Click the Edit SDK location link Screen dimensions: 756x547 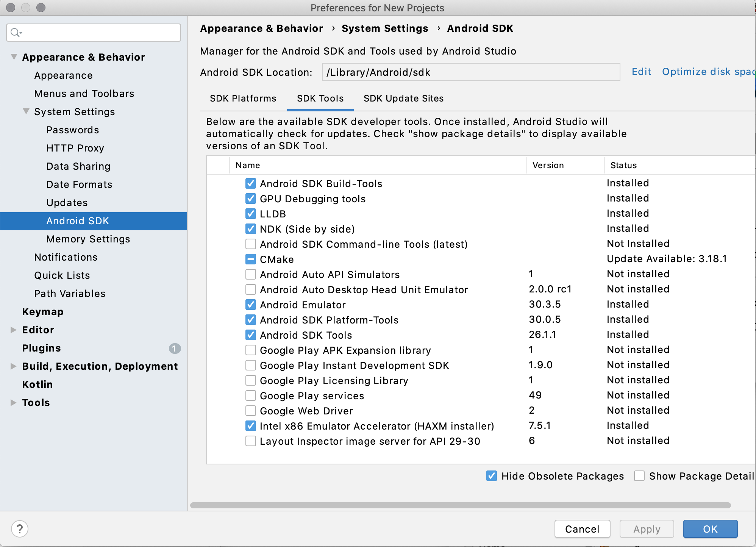coord(641,72)
